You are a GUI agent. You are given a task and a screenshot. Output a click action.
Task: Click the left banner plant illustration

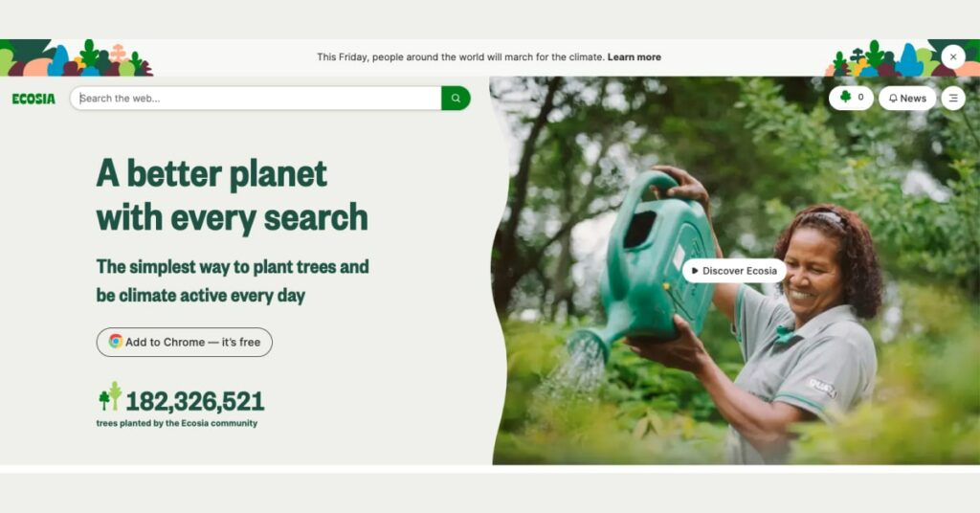pyautogui.click(x=77, y=57)
